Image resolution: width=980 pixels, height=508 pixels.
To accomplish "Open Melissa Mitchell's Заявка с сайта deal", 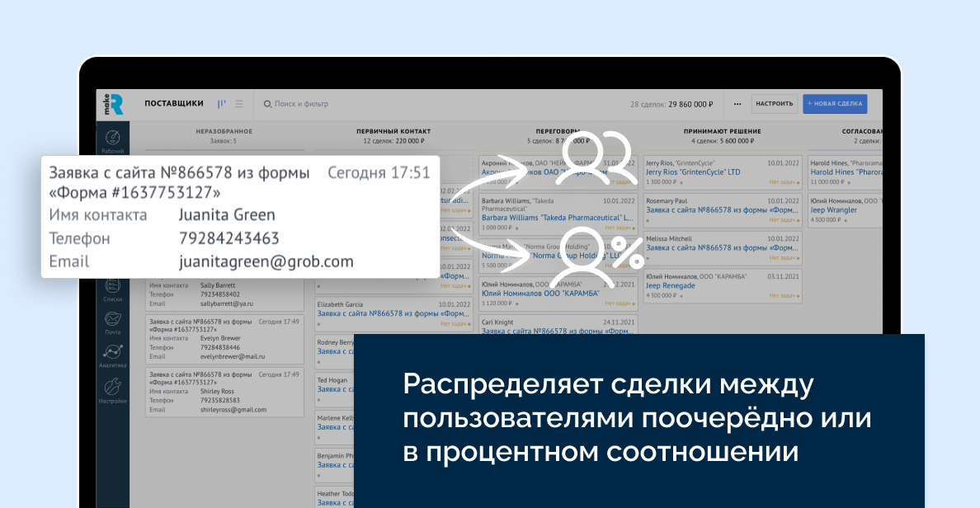I will click(x=722, y=248).
